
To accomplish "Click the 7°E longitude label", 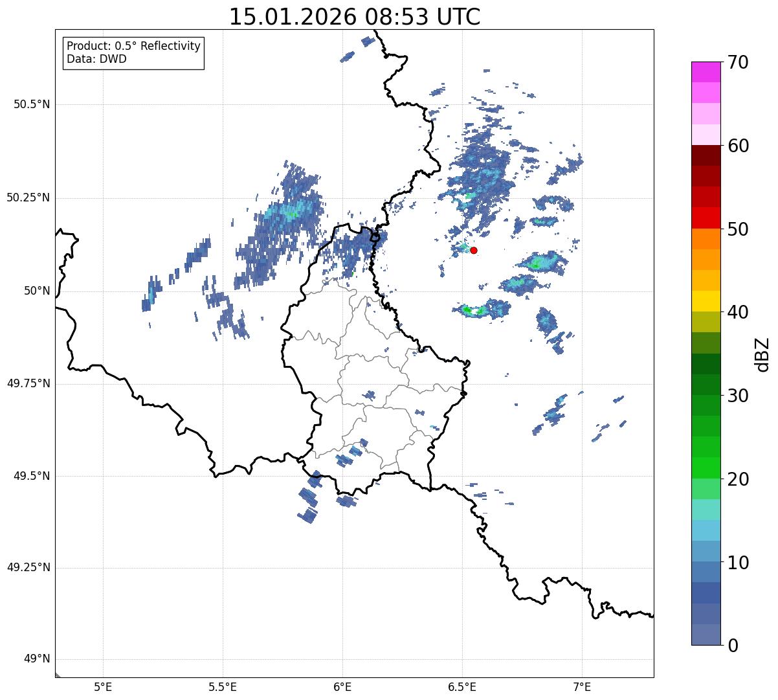I will 582,686.
